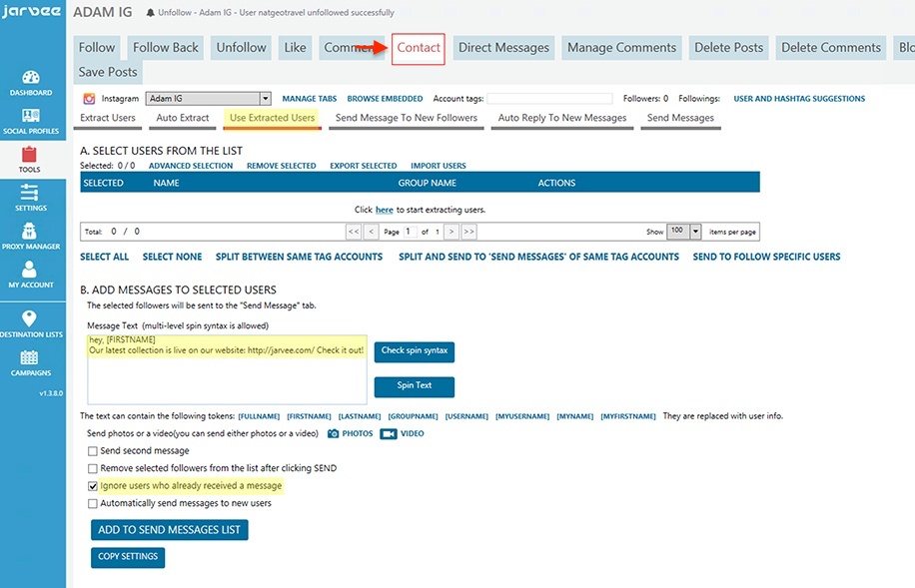The width and height of the screenshot is (915, 588).
Task: Go to last page of users
Action: click(468, 232)
